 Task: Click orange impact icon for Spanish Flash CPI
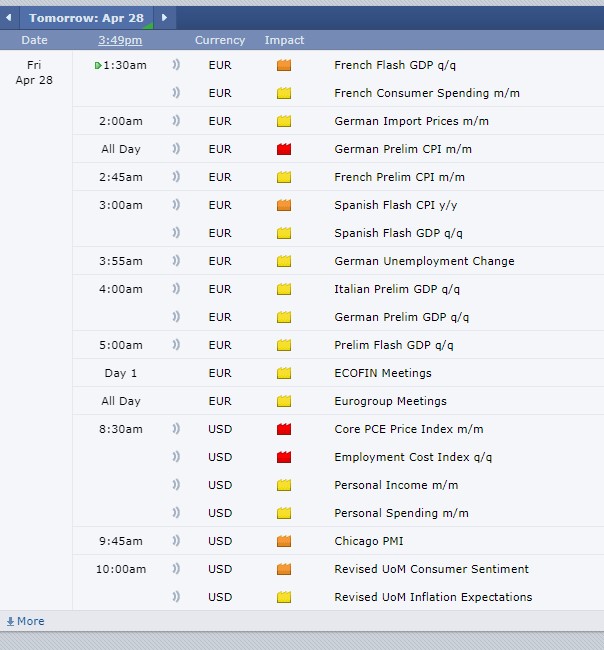point(284,205)
